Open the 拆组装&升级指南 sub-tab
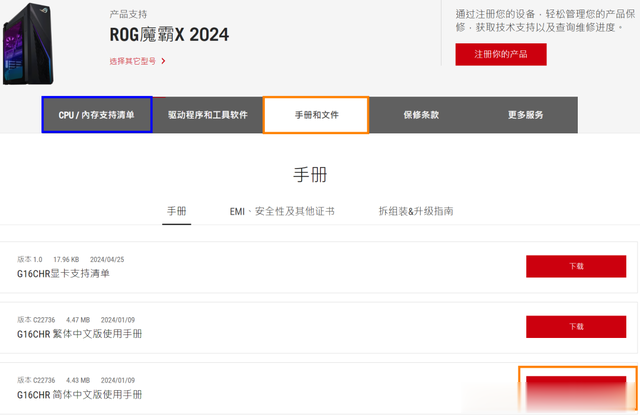The width and height of the screenshot is (640, 418). [x=416, y=211]
